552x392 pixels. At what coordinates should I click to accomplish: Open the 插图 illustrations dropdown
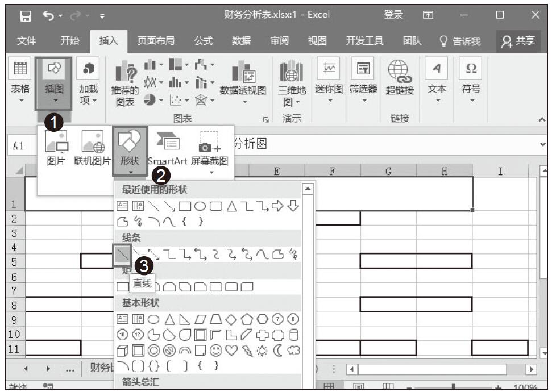[x=54, y=82]
